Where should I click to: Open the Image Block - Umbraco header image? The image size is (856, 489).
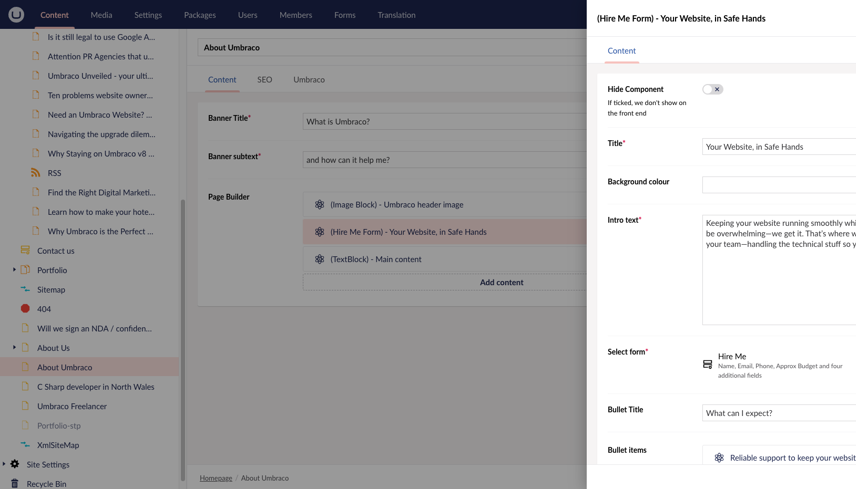[x=445, y=205]
